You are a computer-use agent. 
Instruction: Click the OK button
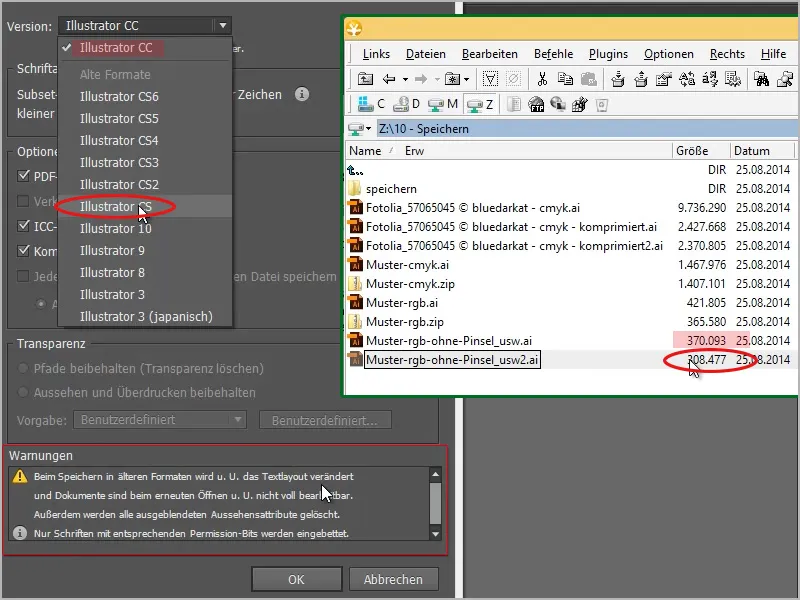click(x=296, y=580)
